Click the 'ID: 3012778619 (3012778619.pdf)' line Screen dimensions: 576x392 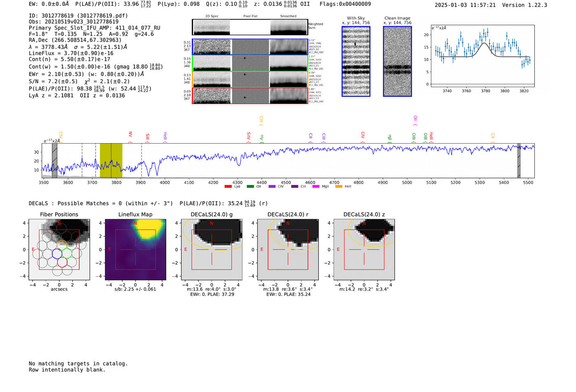pyautogui.click(x=78, y=16)
